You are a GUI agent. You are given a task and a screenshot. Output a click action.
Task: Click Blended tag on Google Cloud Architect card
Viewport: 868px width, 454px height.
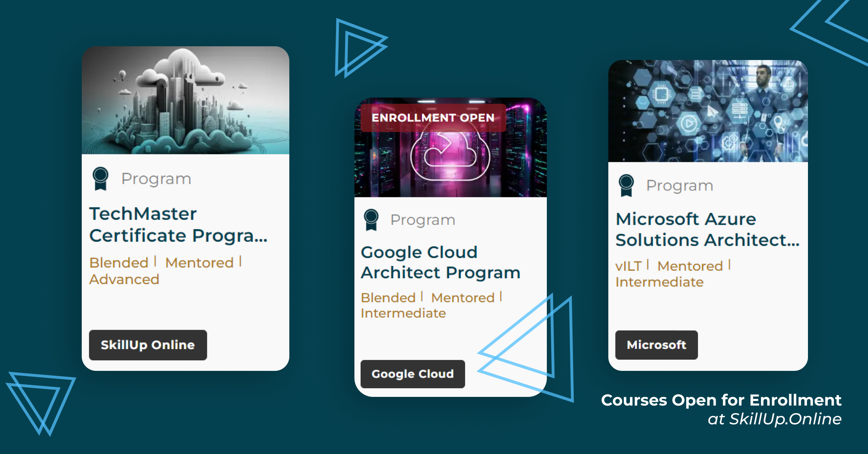[388, 297]
